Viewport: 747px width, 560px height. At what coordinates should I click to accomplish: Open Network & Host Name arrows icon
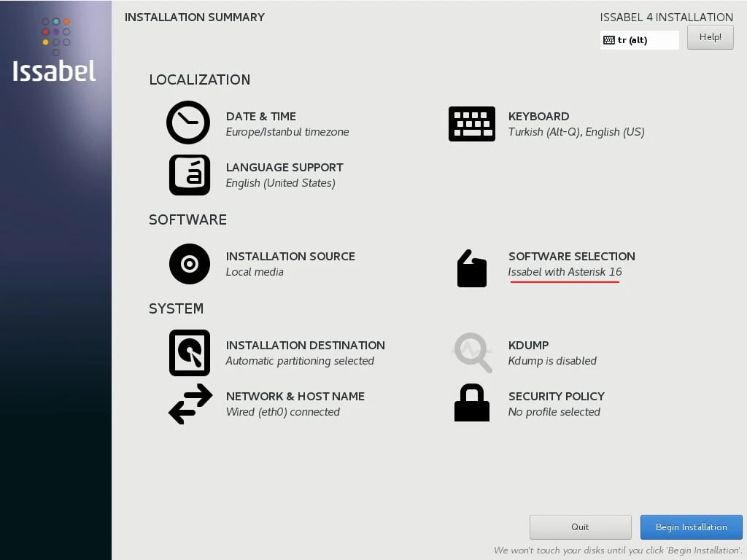pyautogui.click(x=190, y=404)
